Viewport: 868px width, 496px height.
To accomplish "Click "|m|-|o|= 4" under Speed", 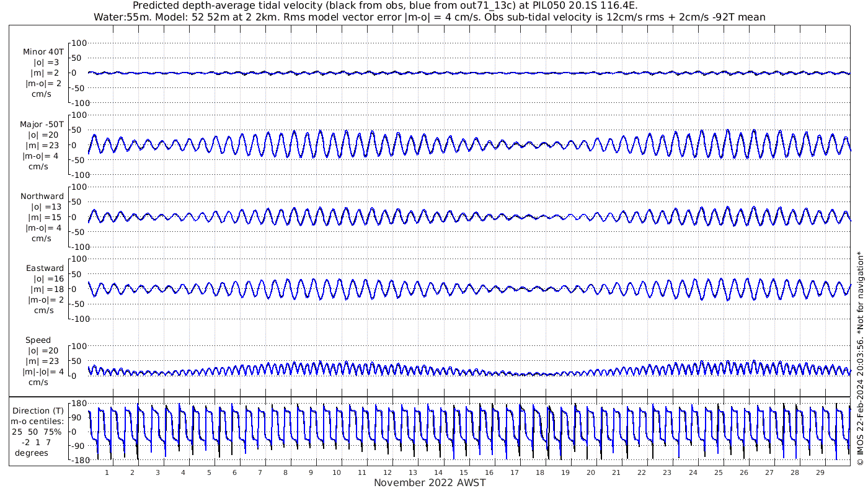I will (x=43, y=371).
